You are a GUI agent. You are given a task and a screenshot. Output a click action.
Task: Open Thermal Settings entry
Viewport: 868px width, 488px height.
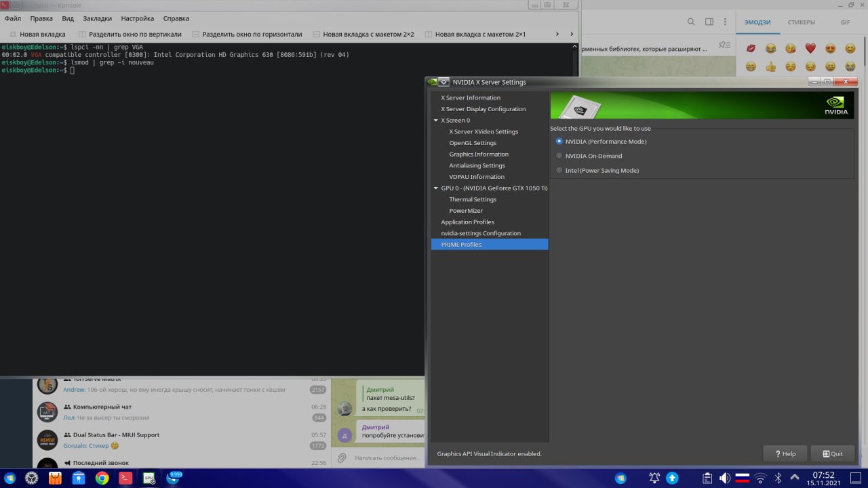(x=473, y=199)
